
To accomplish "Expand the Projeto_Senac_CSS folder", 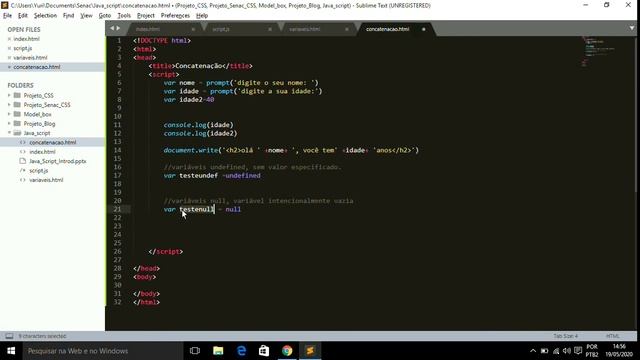I will click(x=9, y=105).
